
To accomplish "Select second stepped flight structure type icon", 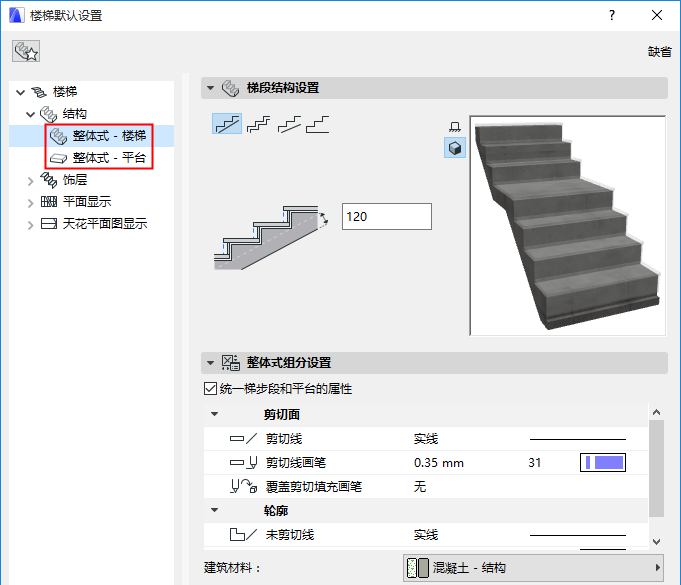I will (258, 124).
